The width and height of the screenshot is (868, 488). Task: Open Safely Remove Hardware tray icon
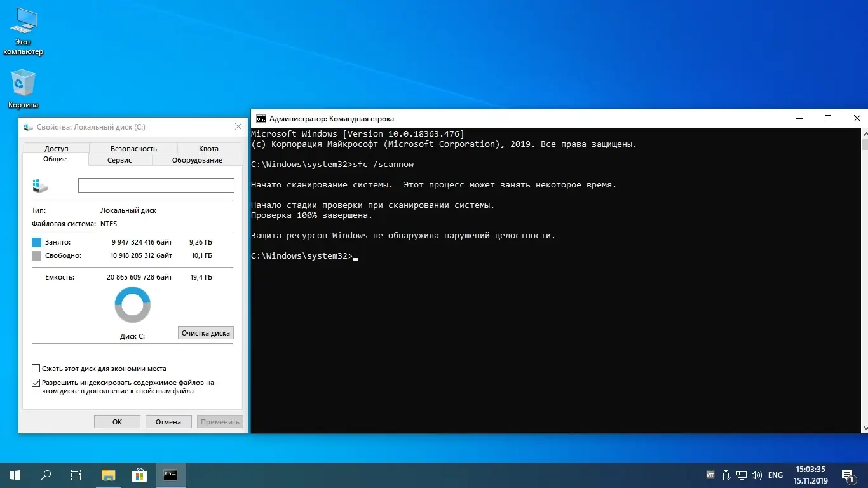click(x=726, y=475)
